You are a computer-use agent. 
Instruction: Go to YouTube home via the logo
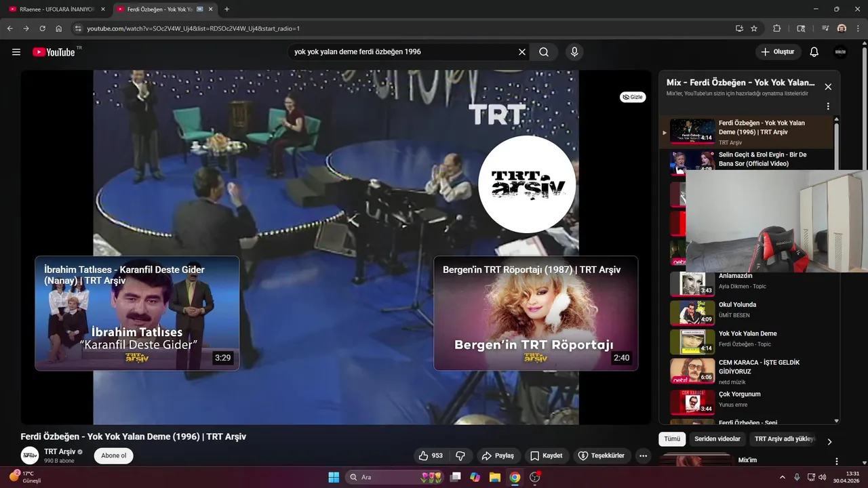tap(54, 52)
